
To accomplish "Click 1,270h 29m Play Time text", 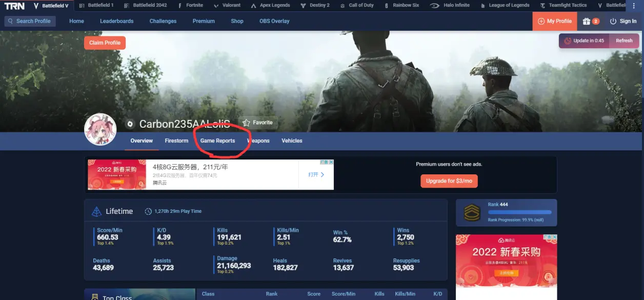I will pyautogui.click(x=178, y=211).
